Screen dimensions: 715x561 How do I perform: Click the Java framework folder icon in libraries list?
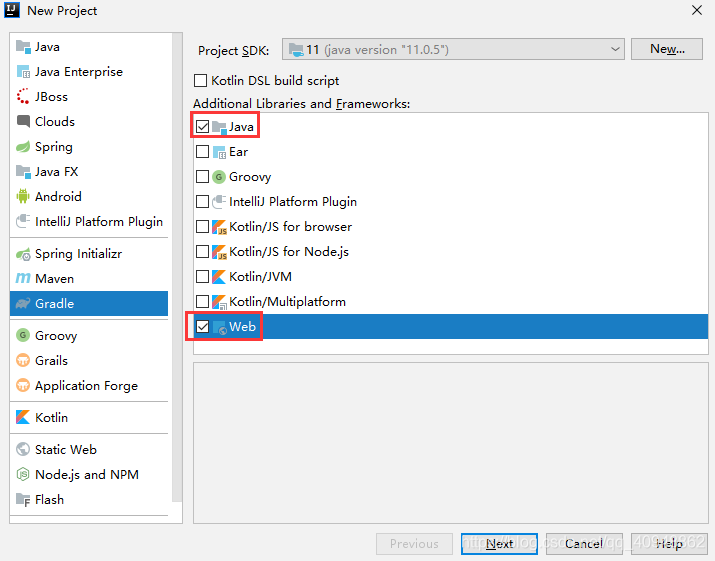tap(219, 127)
